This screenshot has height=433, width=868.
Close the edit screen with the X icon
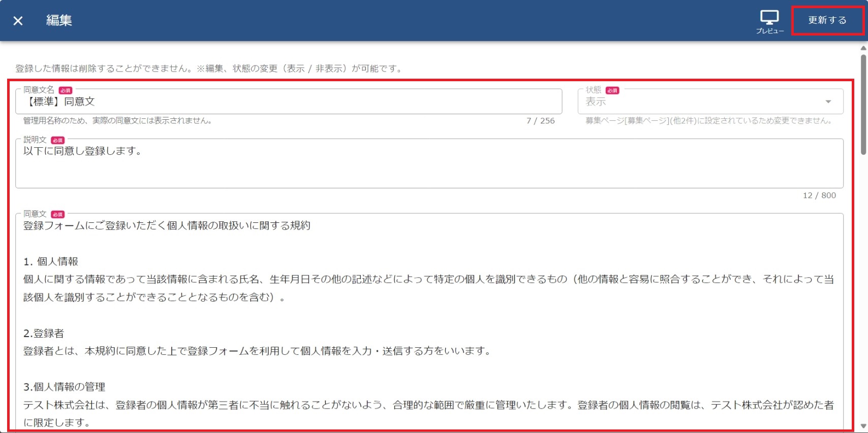[x=18, y=21]
